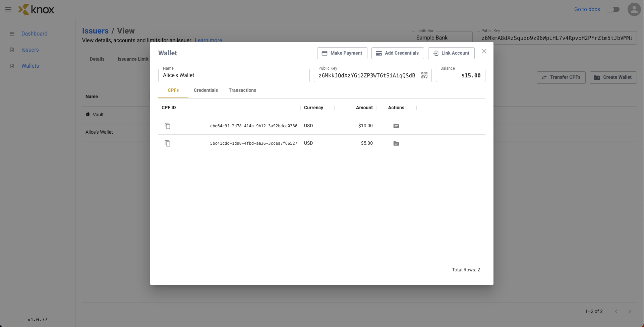Image resolution: width=644 pixels, height=327 pixels.
Task: Switch to the Details tab
Action: pos(97,59)
